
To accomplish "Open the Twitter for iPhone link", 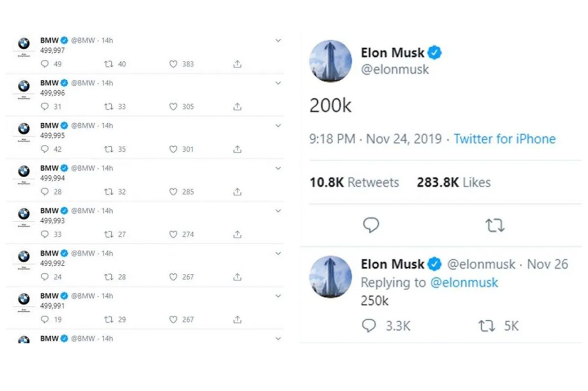I will point(504,139).
